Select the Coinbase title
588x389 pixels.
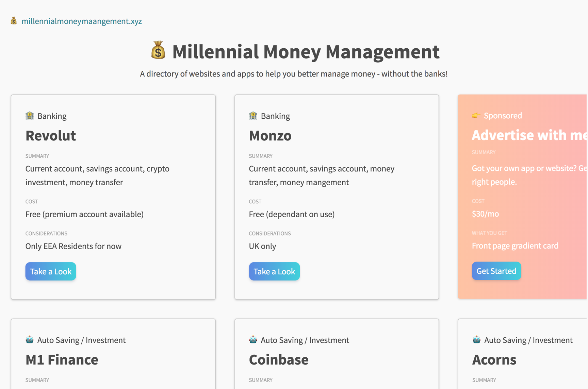click(x=279, y=360)
